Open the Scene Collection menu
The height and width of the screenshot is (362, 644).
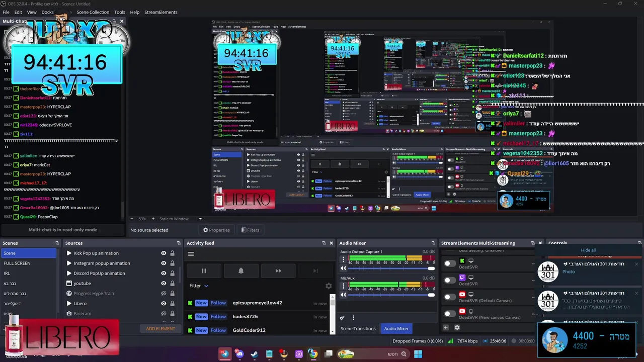point(93,12)
